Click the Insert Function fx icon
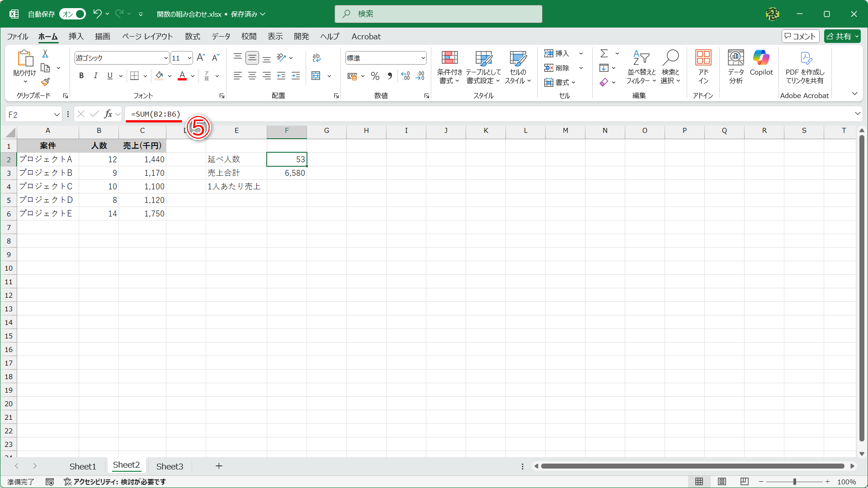The image size is (868, 488). coord(108,114)
